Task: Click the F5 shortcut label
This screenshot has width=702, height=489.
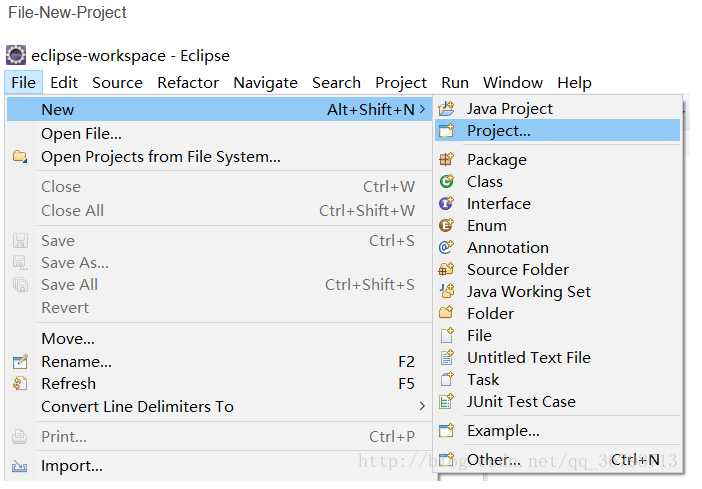Action: pos(407,383)
